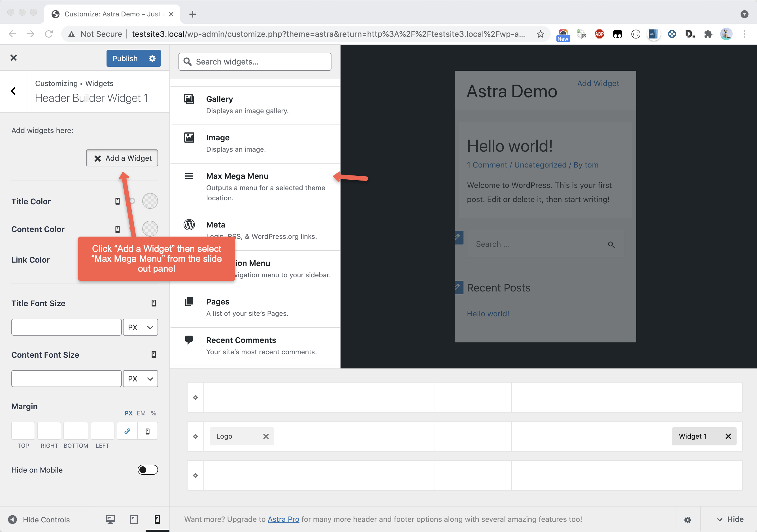Open middle header row settings gear
757x532 pixels.
point(195,436)
